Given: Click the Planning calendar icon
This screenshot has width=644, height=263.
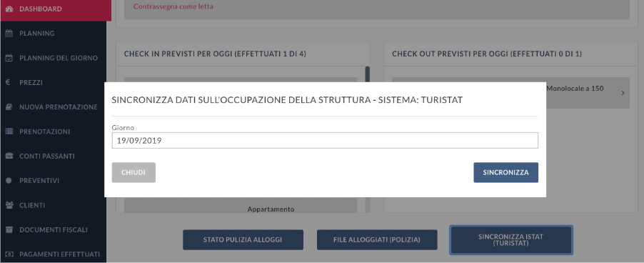Looking at the screenshot, I should pyautogui.click(x=9, y=34).
